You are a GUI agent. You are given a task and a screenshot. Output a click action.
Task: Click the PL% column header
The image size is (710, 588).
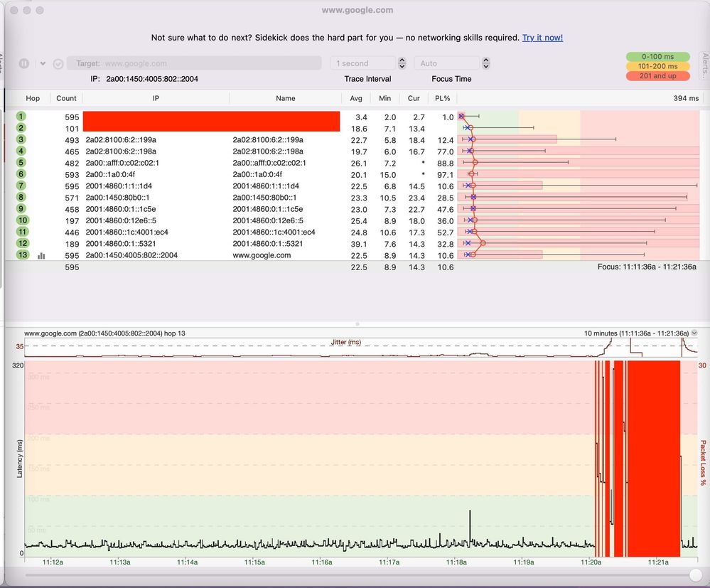442,98
